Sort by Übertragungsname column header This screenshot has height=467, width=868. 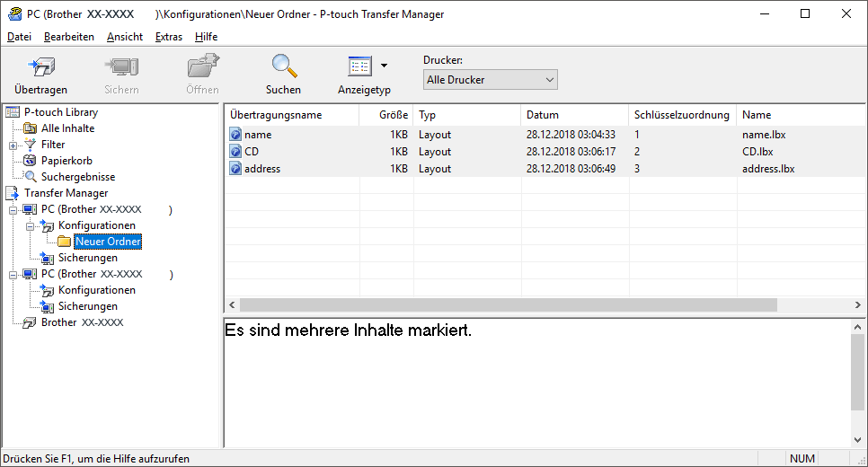tap(292, 115)
